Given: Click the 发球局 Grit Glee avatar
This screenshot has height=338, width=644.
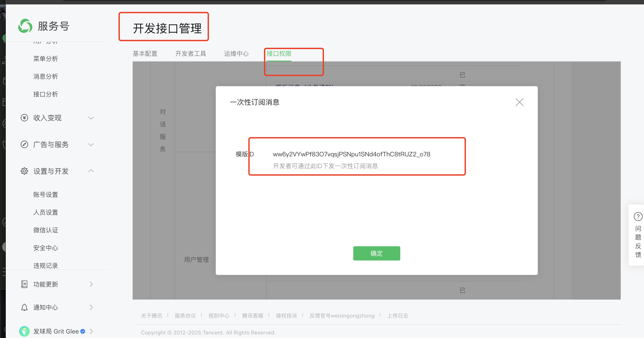Looking at the screenshot, I should (24, 331).
